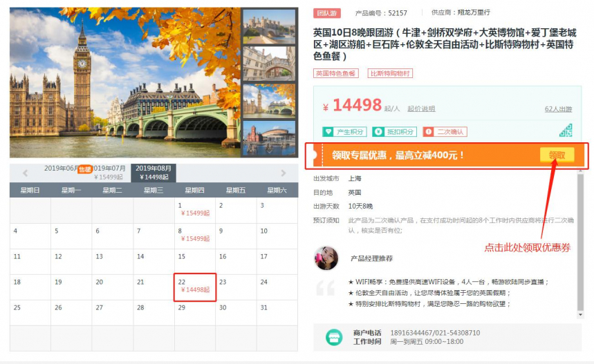Select August 22 with ¥14498起
The image size is (594, 364).
point(195,287)
